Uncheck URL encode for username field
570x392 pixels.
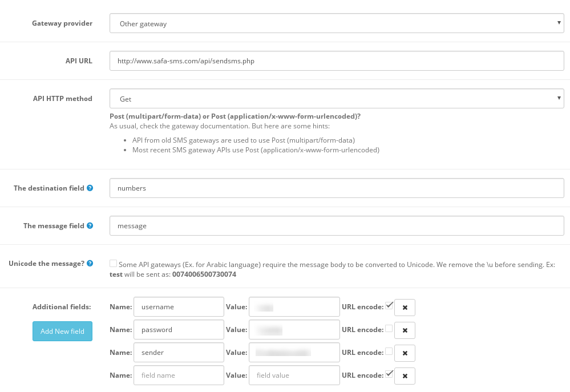(389, 306)
